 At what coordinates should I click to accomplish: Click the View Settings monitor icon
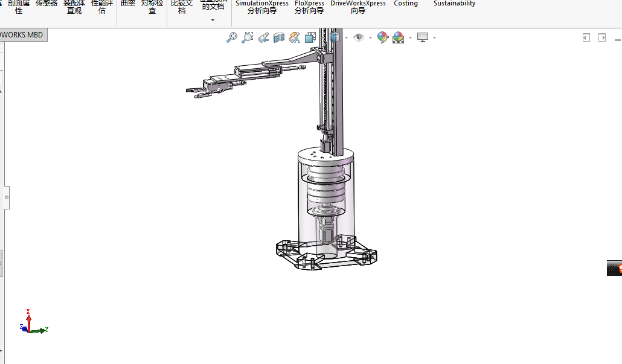[423, 37]
